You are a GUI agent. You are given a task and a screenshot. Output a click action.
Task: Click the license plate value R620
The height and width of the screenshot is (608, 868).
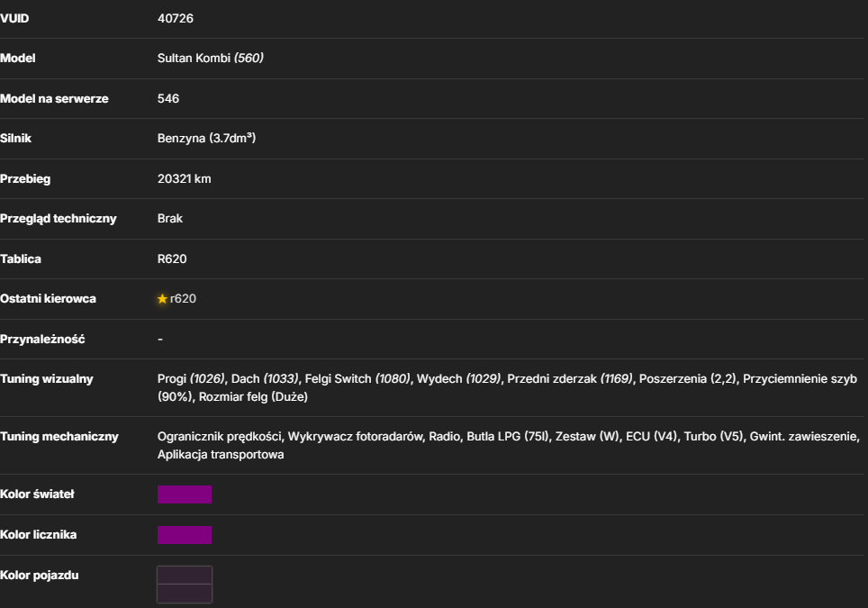click(x=172, y=259)
